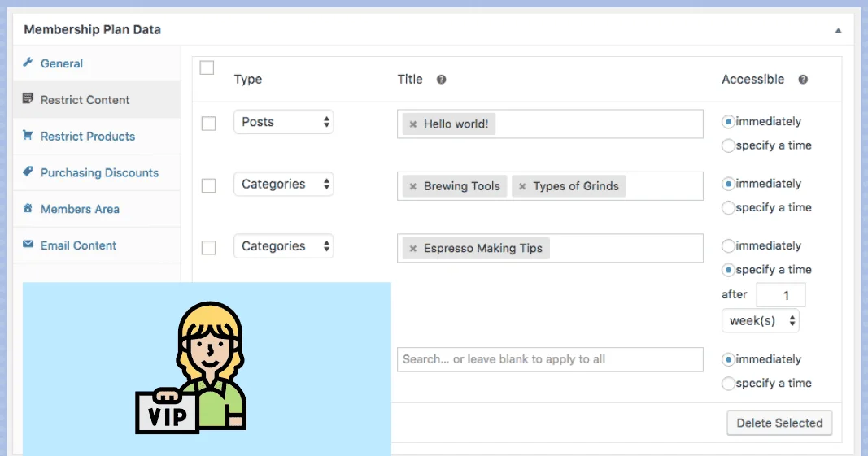Image resolution: width=868 pixels, height=456 pixels.
Task: Click the wrench icon next to General
Action: tap(28, 62)
